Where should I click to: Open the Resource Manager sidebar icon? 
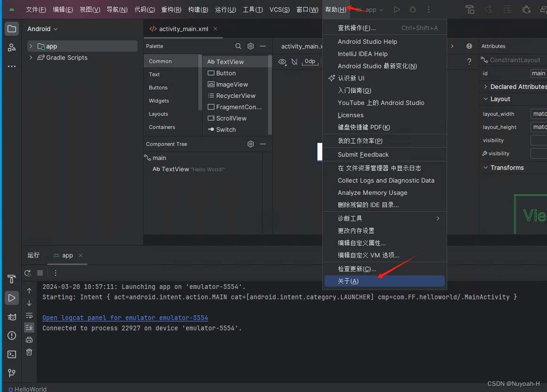(x=11, y=48)
